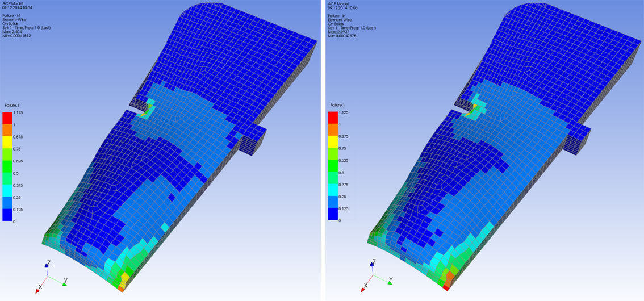Viewport: 644px width, 301px height.
Task: Click the darkest blue swatch in the left legend
Action: click(x=7, y=215)
